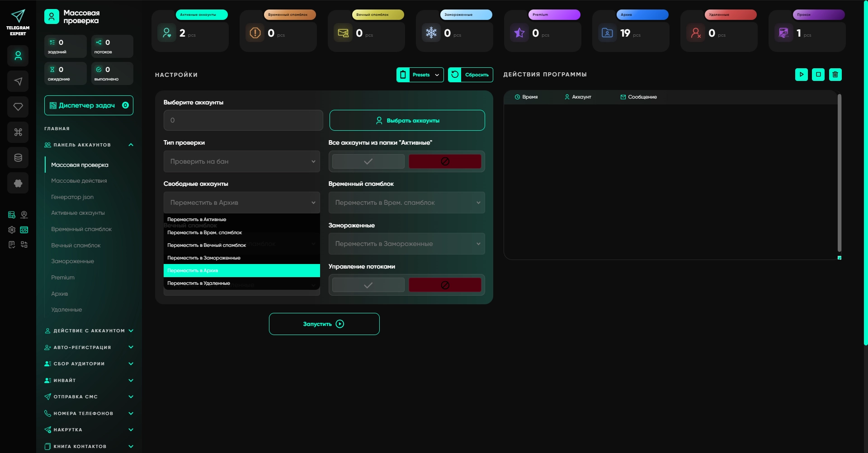
Task: Open the Тип проверки dropdown
Action: (x=242, y=161)
